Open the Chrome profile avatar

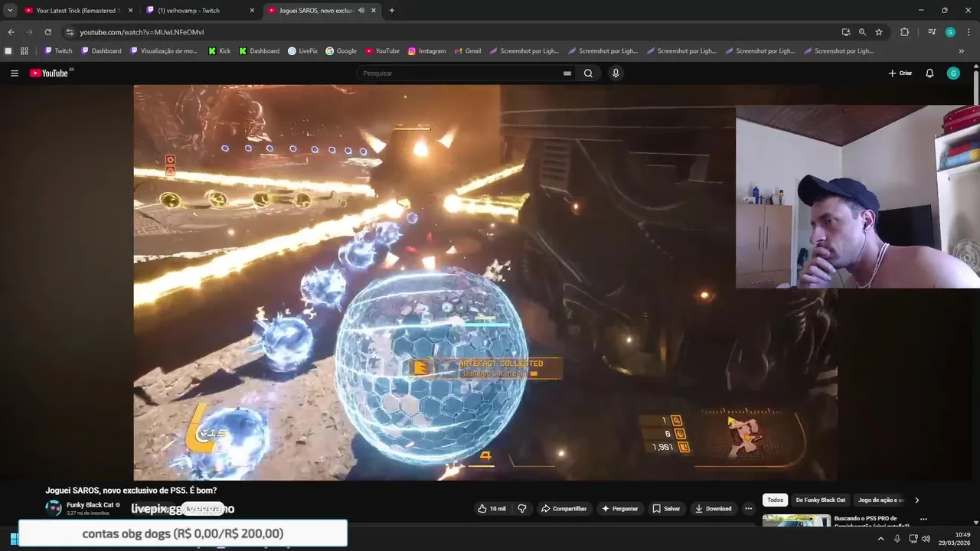(950, 32)
